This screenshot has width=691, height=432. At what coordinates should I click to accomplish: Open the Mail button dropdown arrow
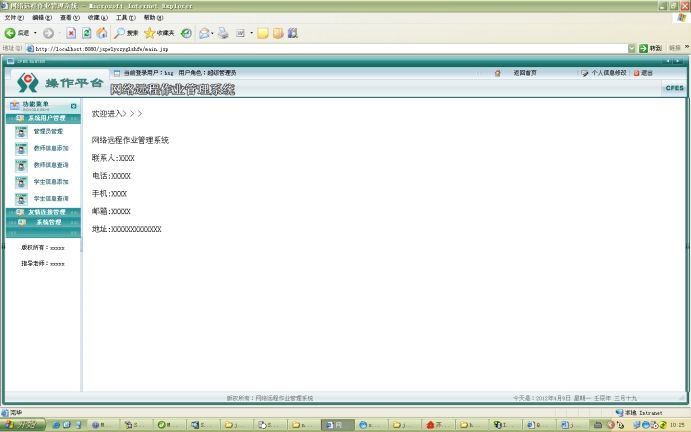click(212, 33)
